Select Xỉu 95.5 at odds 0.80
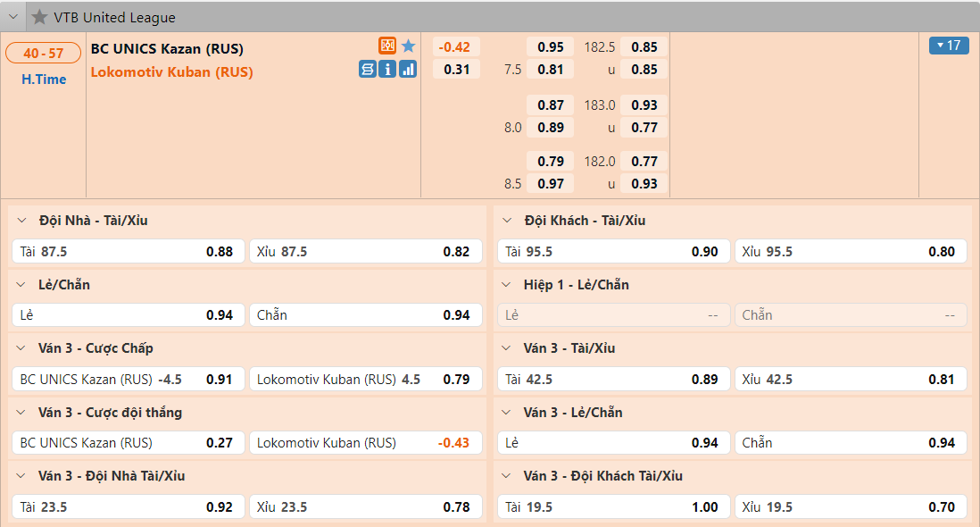 [x=851, y=252]
